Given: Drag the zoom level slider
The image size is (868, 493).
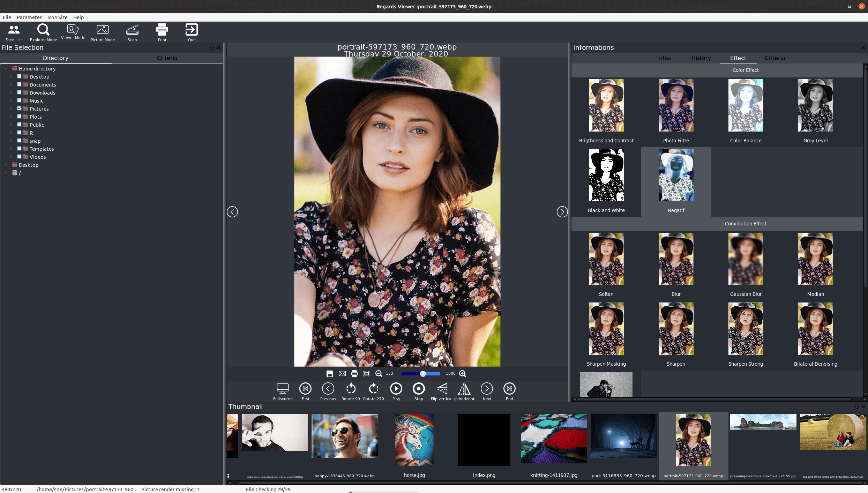Looking at the screenshot, I should tap(423, 373).
